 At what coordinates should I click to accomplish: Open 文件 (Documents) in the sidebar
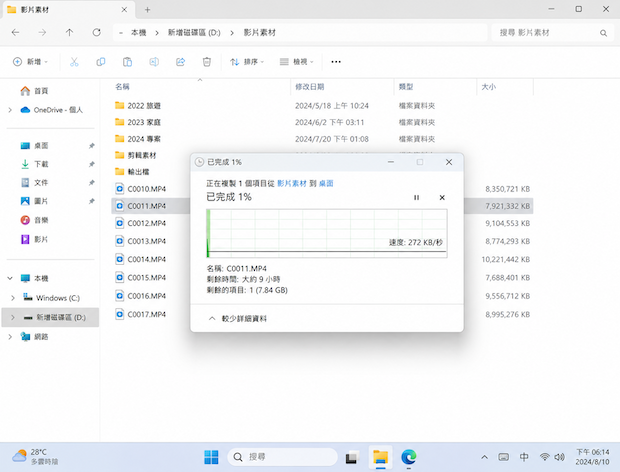click(x=35, y=183)
